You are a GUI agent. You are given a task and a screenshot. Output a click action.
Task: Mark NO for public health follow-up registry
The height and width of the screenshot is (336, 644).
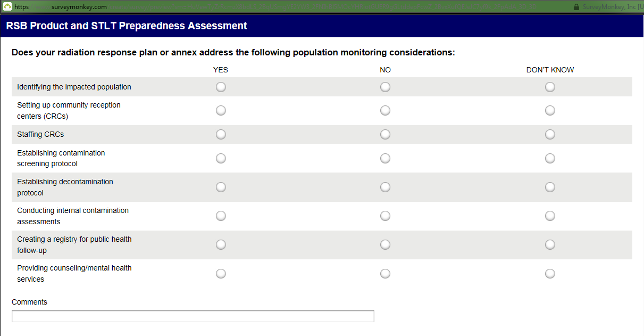coord(385,244)
